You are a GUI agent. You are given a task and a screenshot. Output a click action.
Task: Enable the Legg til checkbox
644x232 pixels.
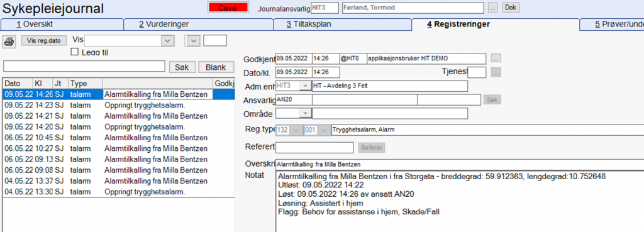coord(74,52)
